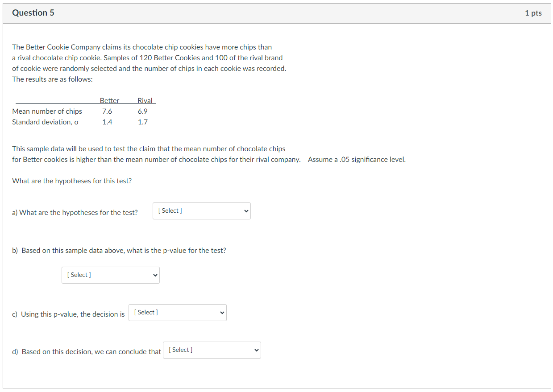Click the 'Better' column header
553x392 pixels.
click(109, 100)
